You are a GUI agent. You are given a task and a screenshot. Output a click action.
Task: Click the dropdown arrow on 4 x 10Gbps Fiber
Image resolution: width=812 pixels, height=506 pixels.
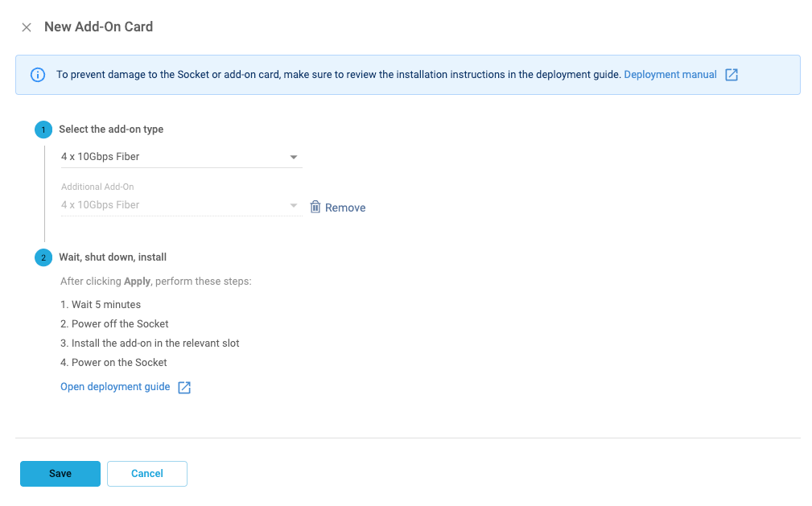pyautogui.click(x=294, y=156)
